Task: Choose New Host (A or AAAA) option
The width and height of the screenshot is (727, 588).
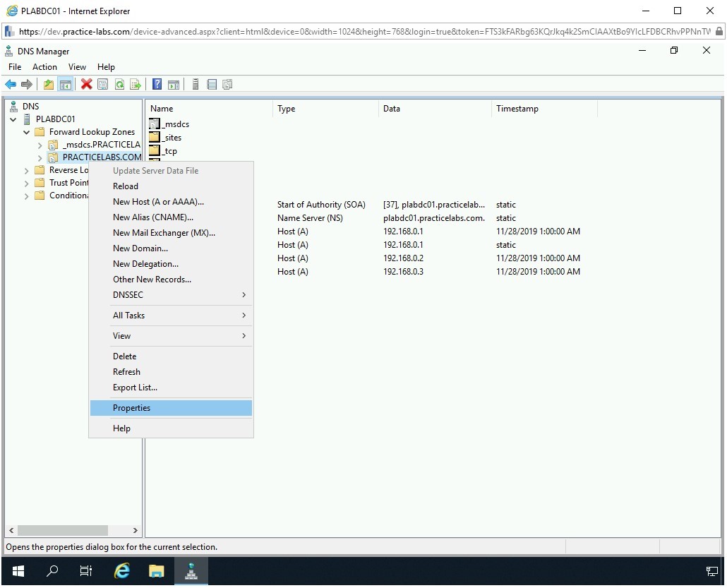Action: (158, 202)
